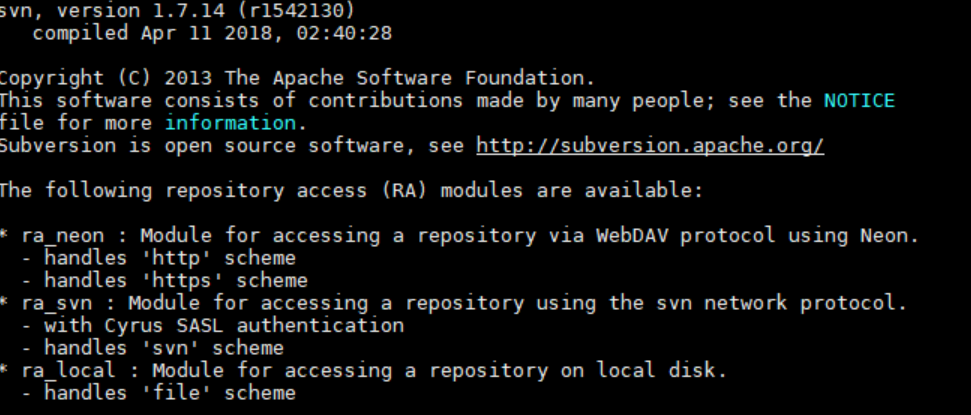Click the Copyright 2013 Apache Software Foundation line
Image resolution: width=971 pixels, height=415 pixels.
click(297, 79)
